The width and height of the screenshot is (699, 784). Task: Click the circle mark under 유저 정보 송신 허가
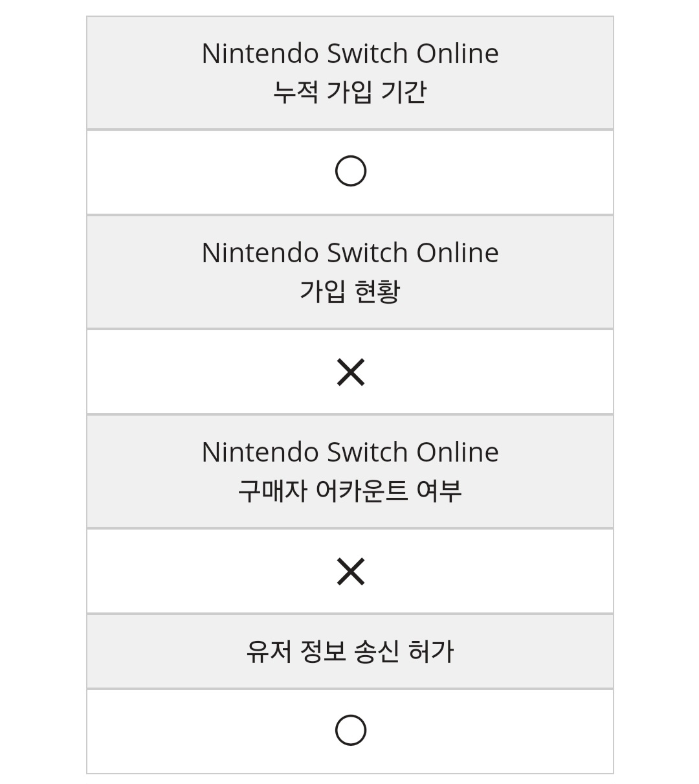350,730
